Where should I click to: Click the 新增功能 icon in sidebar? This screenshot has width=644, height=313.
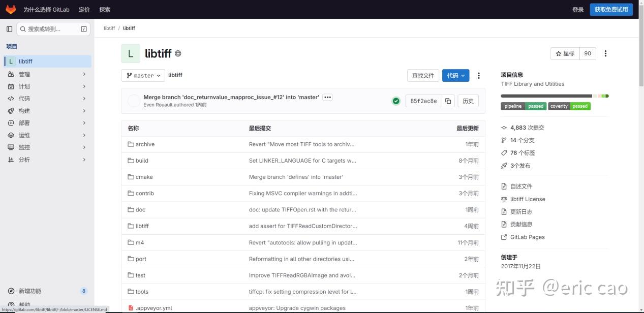pos(11,291)
